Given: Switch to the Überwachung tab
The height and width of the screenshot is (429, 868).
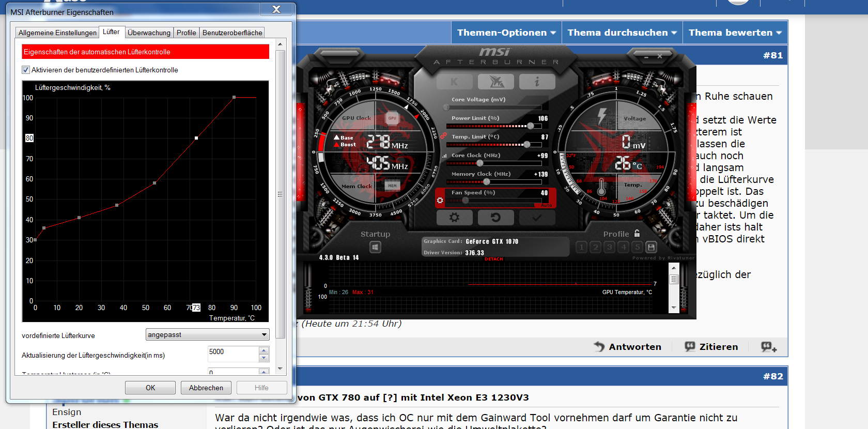Looking at the screenshot, I should (x=149, y=33).
